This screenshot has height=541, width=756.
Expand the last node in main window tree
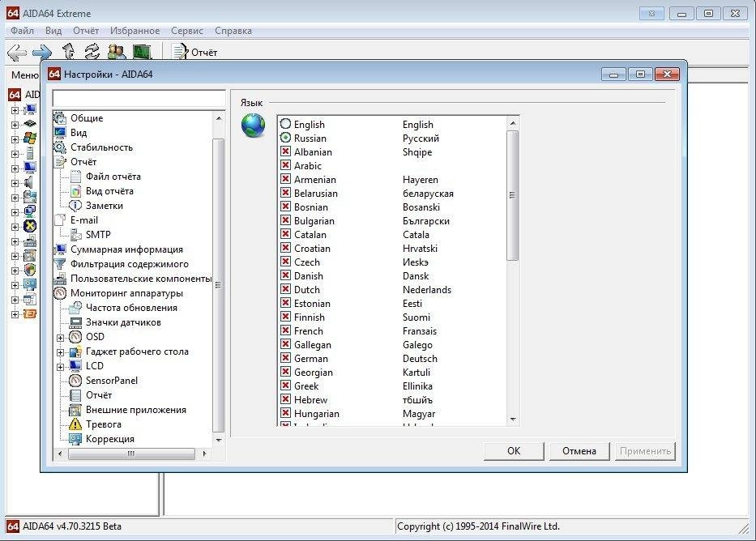point(15,314)
